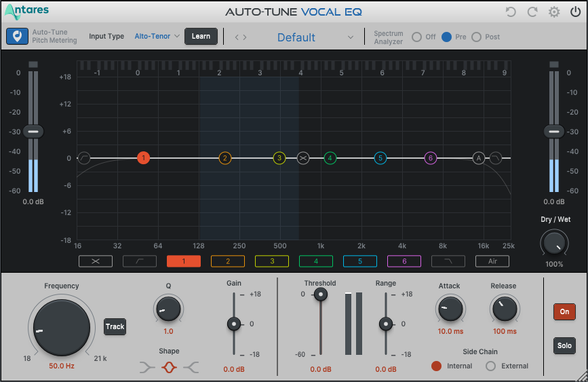This screenshot has height=382, width=588.
Task: Click the Dry / Wet 100% value
Action: click(554, 264)
